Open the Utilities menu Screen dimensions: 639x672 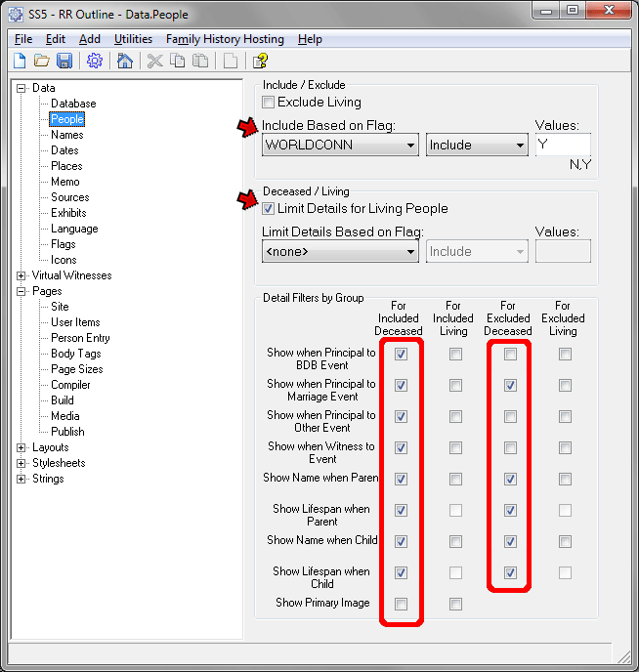(x=133, y=39)
